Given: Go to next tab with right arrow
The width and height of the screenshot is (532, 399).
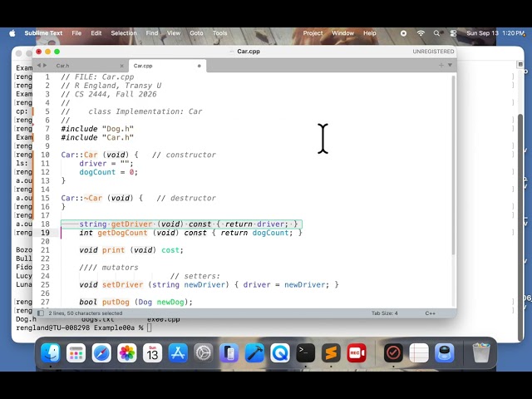Looking at the screenshot, I should (x=45, y=65).
